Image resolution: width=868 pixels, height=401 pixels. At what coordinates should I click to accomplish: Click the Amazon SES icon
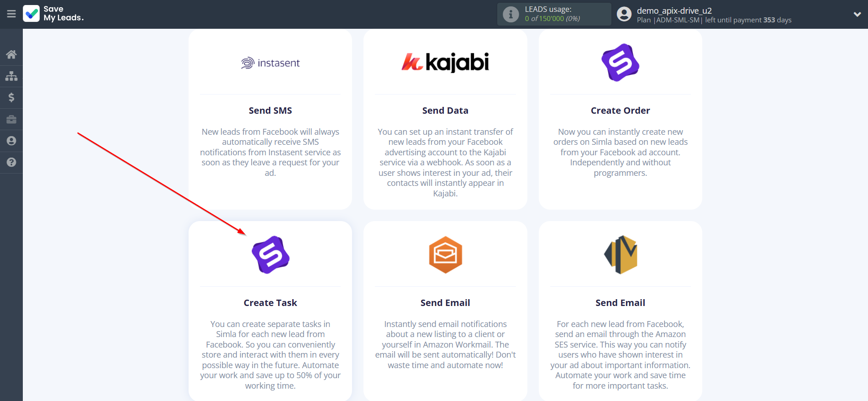tap(620, 255)
